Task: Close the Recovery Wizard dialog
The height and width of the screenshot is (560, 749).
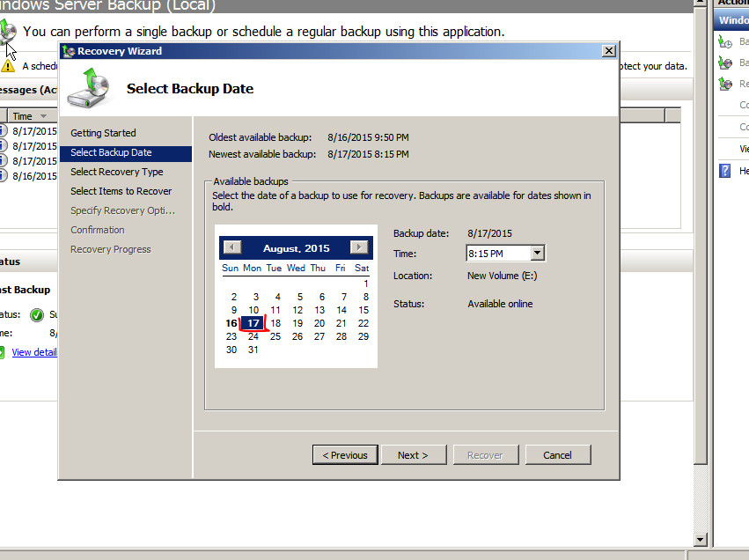Action: [x=608, y=51]
